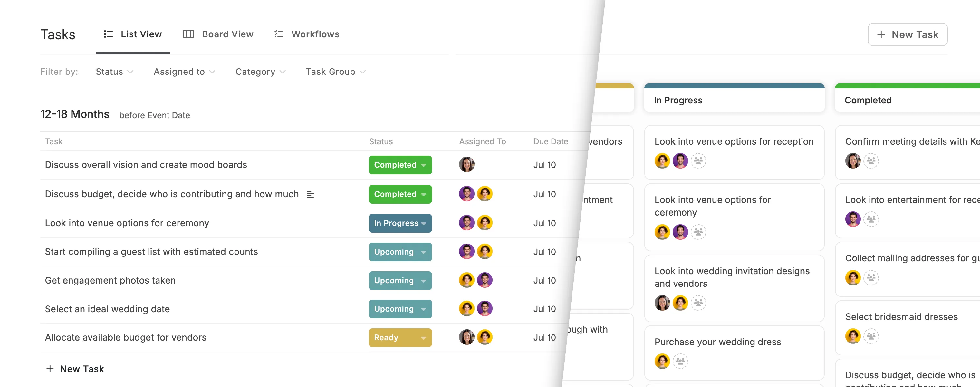Viewport: 980px width, 387px height.
Task: Click add-assignee icon on Confirm meeting details card
Action: pyautogui.click(x=871, y=160)
